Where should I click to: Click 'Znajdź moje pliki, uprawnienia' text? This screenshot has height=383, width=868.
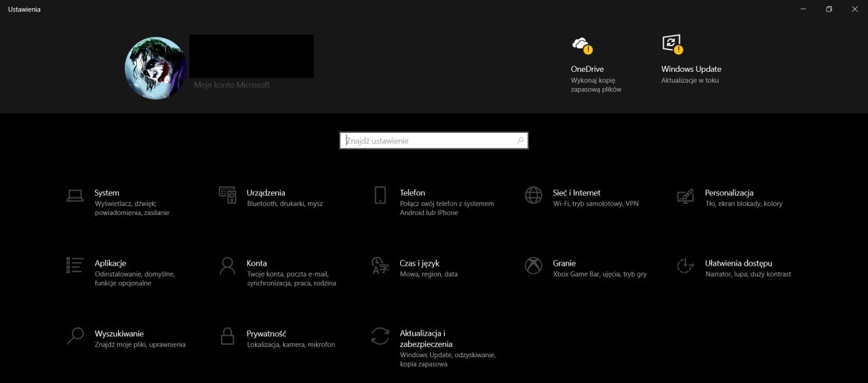coord(140,345)
